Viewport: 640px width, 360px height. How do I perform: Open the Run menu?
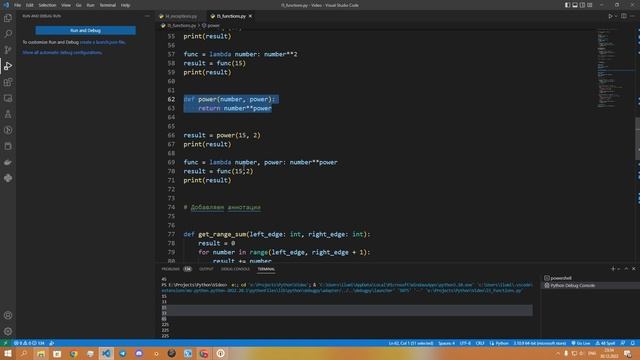click(x=90, y=5)
